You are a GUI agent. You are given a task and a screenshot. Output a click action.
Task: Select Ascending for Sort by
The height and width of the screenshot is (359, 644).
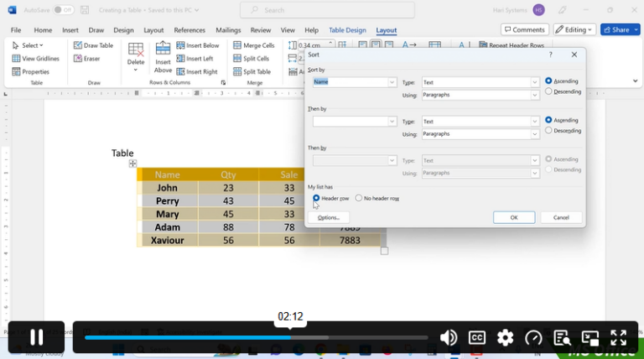point(548,81)
